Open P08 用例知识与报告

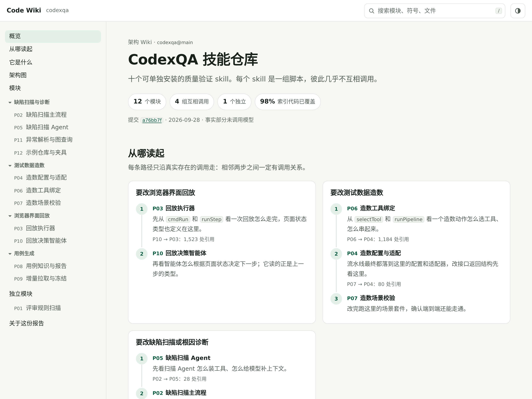pyautogui.click(x=40, y=266)
